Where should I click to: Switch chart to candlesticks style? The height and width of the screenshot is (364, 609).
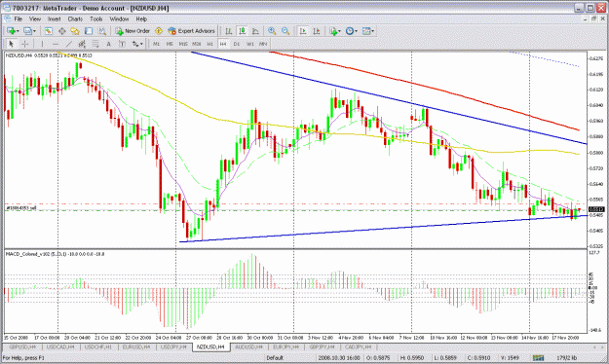tap(243, 31)
